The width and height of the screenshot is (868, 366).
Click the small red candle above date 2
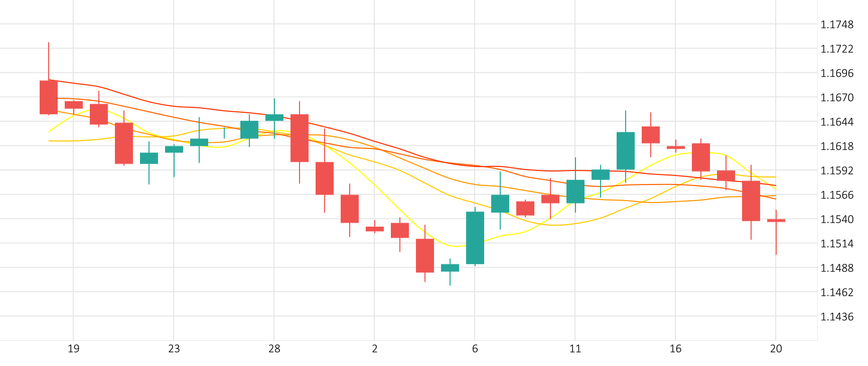[374, 229]
